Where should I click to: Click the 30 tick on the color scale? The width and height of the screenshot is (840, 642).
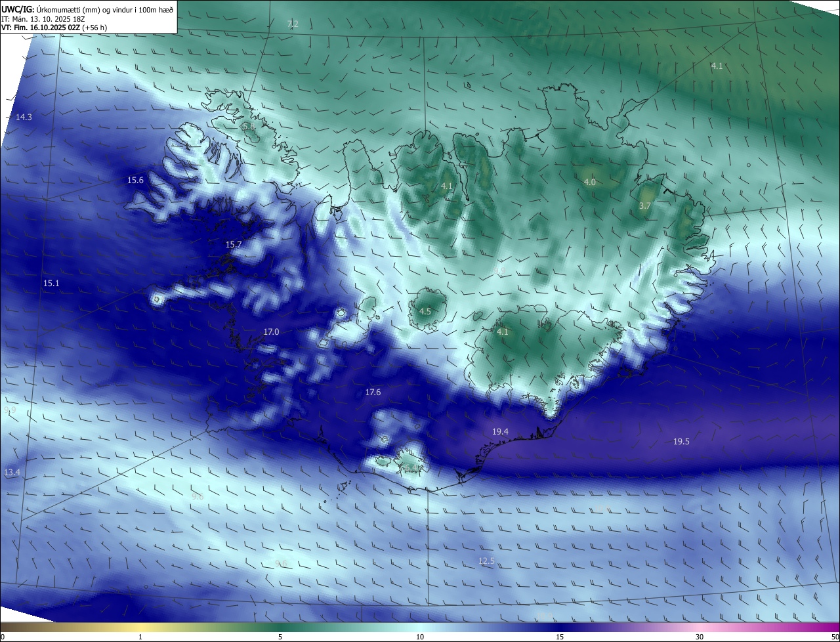(x=700, y=637)
